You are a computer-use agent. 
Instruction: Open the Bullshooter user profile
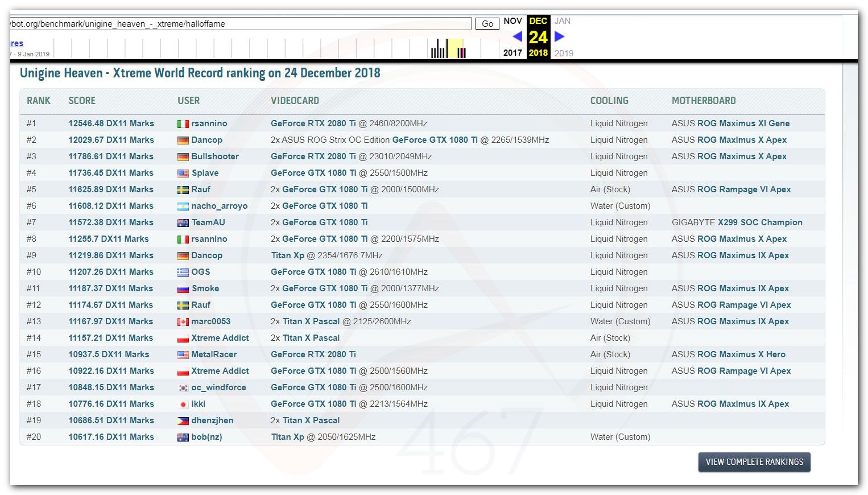click(x=215, y=156)
